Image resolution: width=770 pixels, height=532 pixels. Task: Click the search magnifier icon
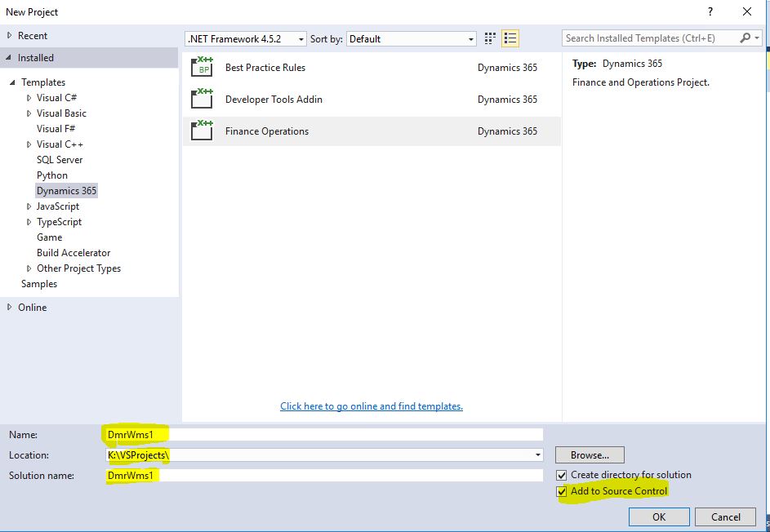point(745,38)
